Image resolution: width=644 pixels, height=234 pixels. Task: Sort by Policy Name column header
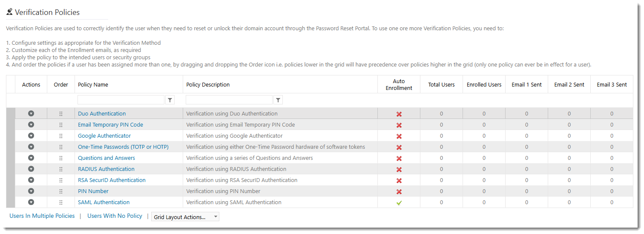point(93,84)
